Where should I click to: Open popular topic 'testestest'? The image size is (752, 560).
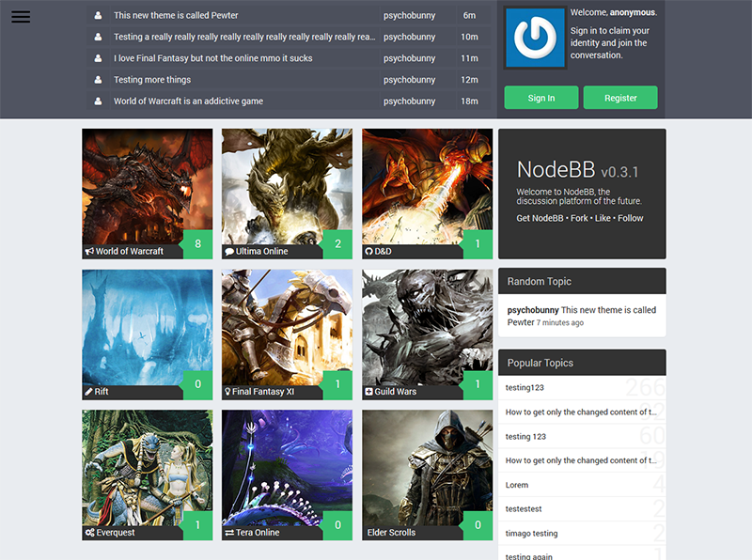pyautogui.click(x=524, y=509)
